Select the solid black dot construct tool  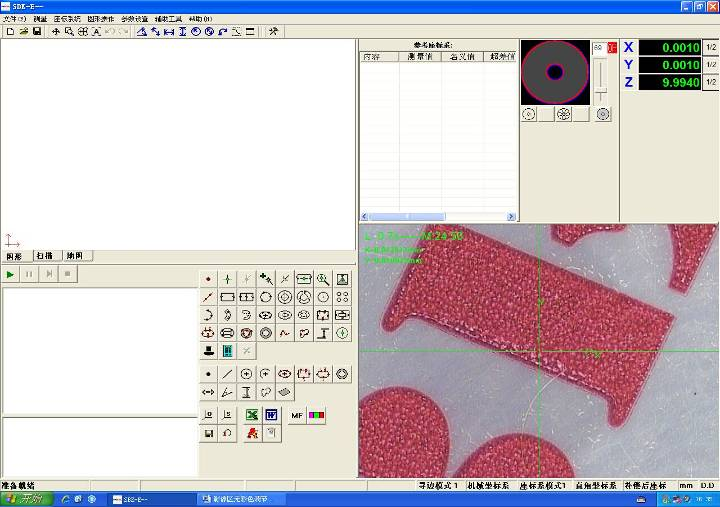208,374
